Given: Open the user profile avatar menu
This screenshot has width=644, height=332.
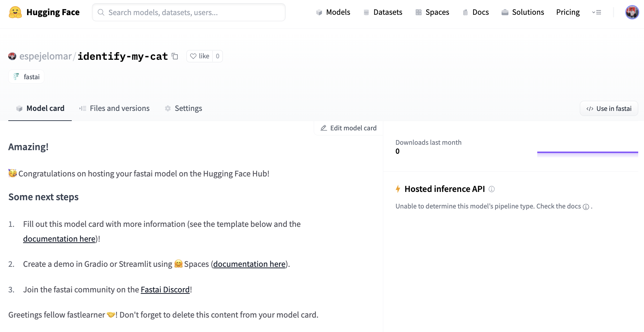Looking at the screenshot, I should point(632,12).
